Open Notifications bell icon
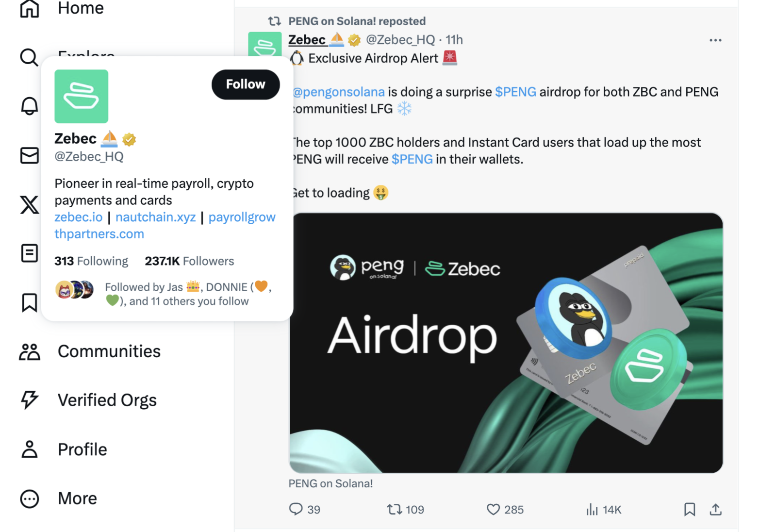 29,106
